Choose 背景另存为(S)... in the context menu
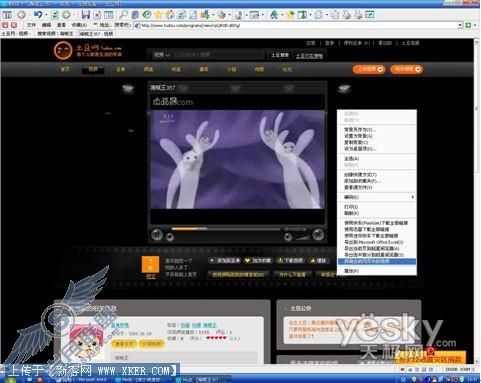The height and width of the screenshot is (383, 481). pos(377,129)
